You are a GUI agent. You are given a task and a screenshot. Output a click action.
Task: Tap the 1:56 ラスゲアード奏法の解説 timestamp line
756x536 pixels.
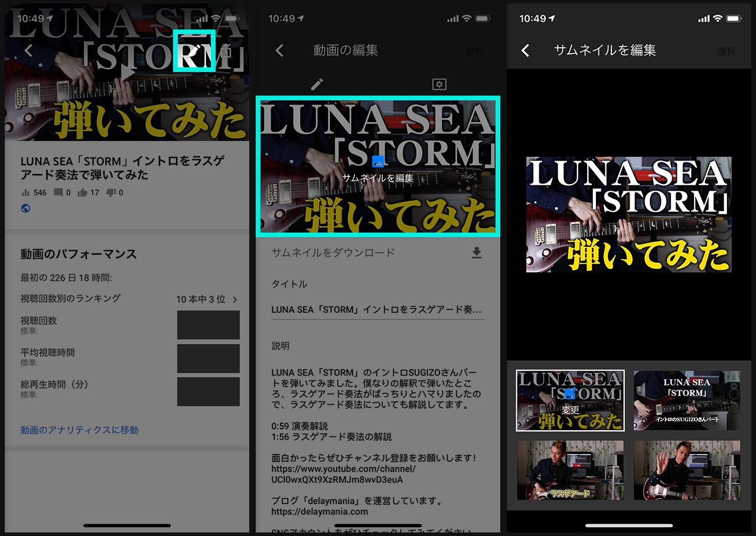tap(331, 437)
